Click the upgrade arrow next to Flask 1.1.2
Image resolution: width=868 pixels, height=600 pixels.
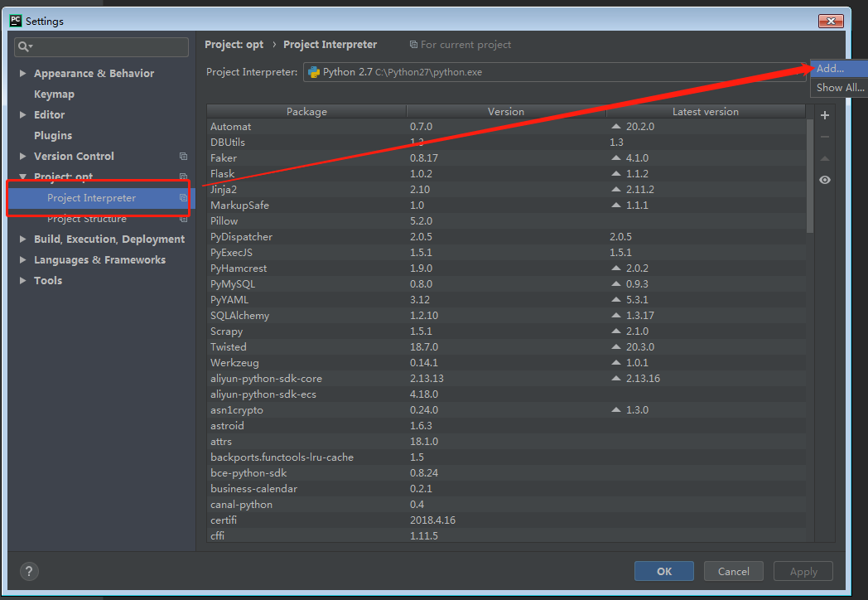tap(616, 173)
